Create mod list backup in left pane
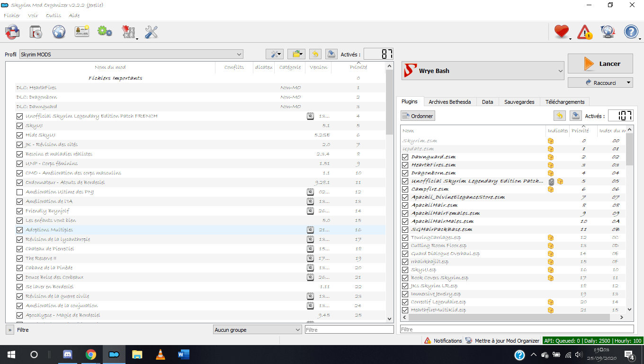Screen dimensions: 644x364 [331, 54]
